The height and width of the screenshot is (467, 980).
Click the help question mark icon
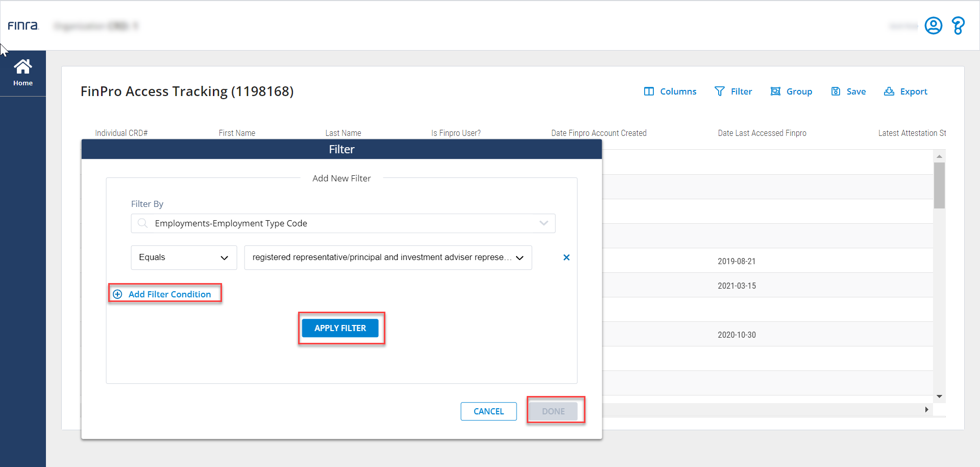click(x=958, y=26)
